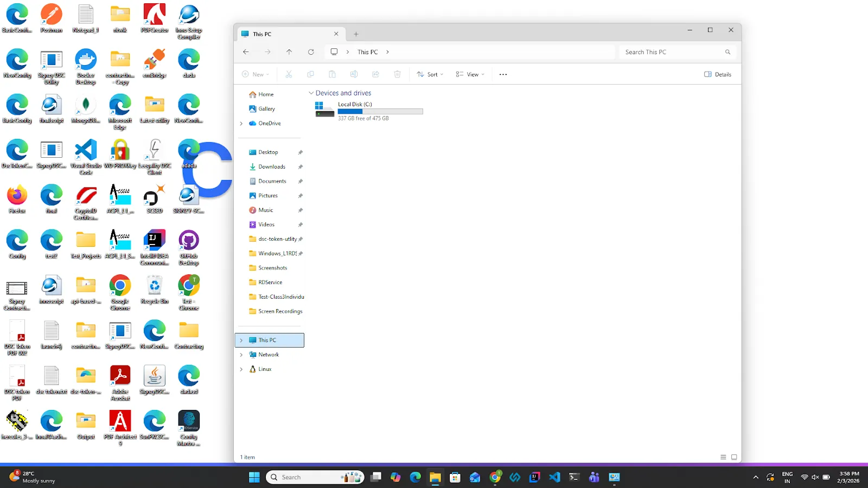Go back using the File Explorer back arrow
The image size is (868, 488).
(x=246, y=52)
